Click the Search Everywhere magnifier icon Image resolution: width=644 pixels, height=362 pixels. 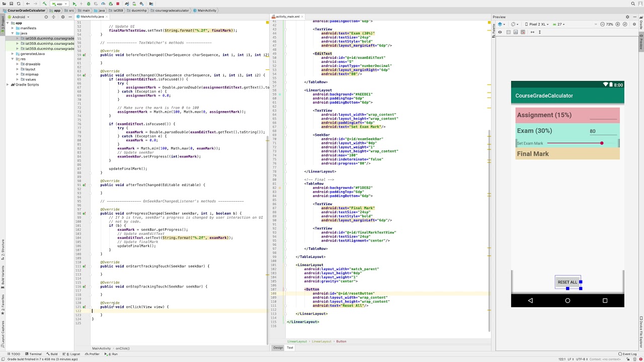pyautogui.click(x=633, y=4)
